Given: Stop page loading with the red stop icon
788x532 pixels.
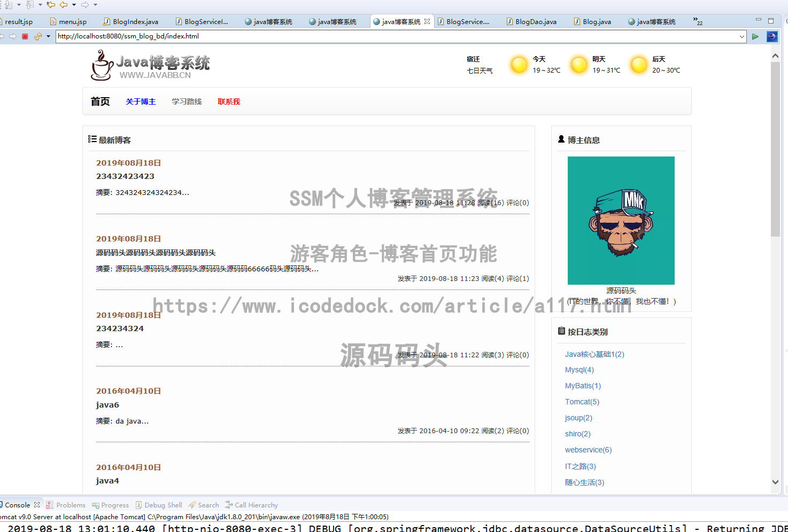Looking at the screenshot, I should (x=25, y=36).
